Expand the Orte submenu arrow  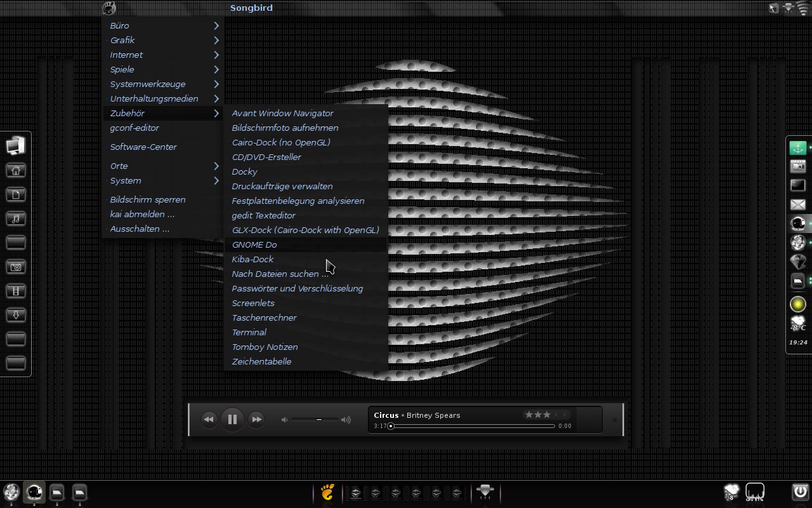[x=216, y=166]
